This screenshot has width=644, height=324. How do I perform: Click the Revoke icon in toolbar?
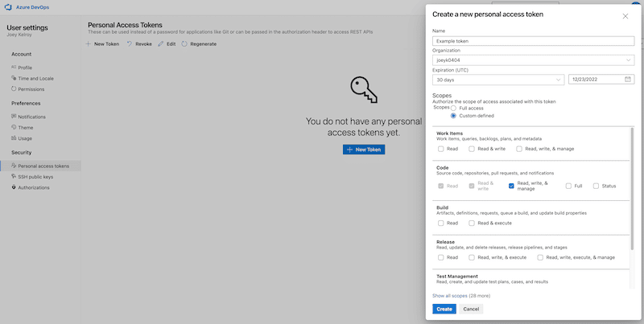tap(129, 44)
